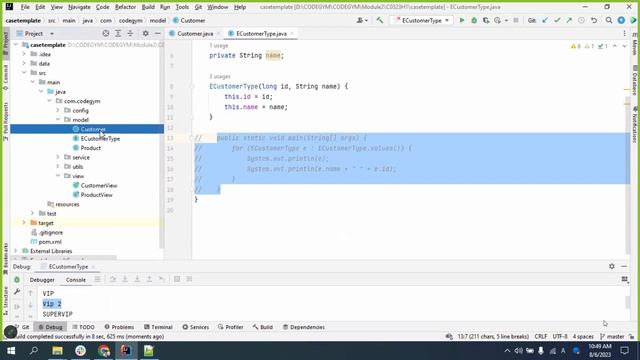Collapse the view package

point(58,176)
